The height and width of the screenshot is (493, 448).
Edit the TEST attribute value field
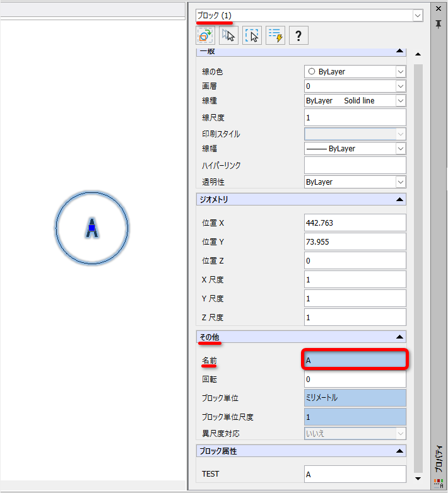[355, 474]
